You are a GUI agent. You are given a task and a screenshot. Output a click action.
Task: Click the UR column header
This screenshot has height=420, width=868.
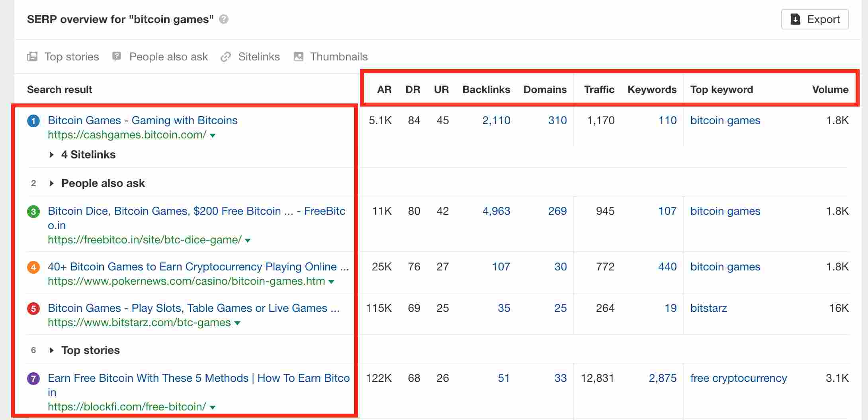click(442, 89)
